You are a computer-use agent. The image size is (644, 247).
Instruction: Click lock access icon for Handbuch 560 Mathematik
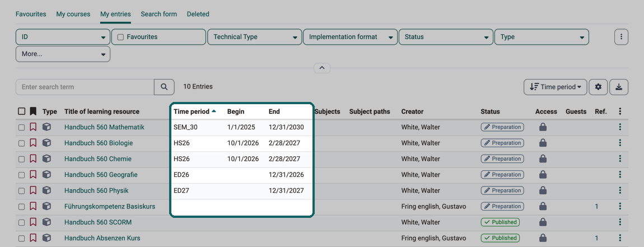(543, 127)
